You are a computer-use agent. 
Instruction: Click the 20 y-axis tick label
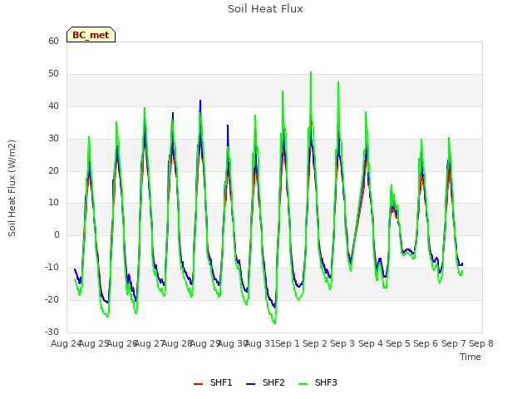pos(53,171)
